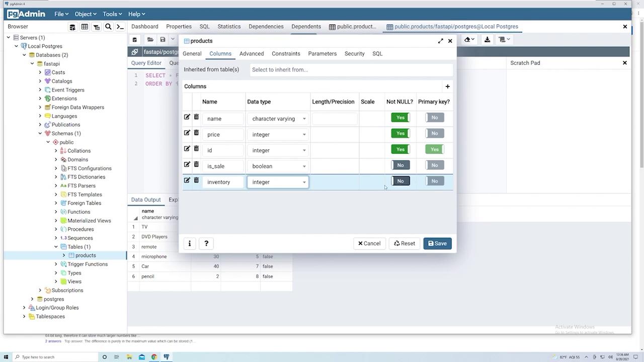Edit the inventory column row

point(187,180)
